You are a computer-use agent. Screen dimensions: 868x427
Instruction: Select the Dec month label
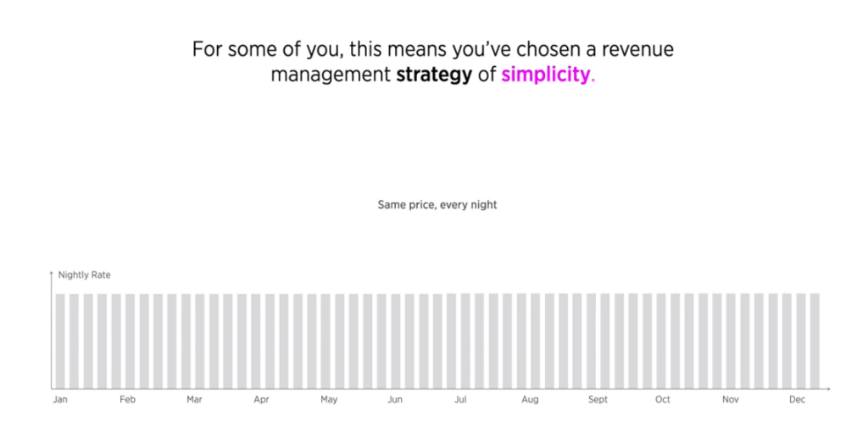point(797,399)
